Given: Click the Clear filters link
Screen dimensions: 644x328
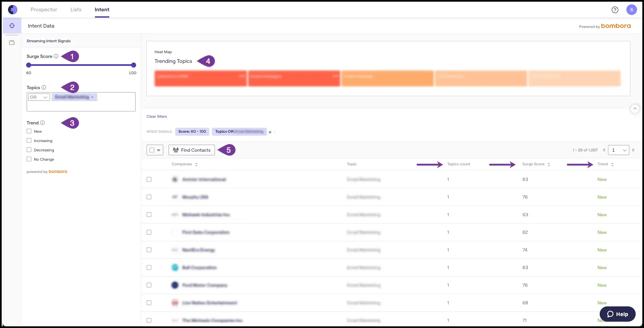Looking at the screenshot, I should pyautogui.click(x=157, y=116).
